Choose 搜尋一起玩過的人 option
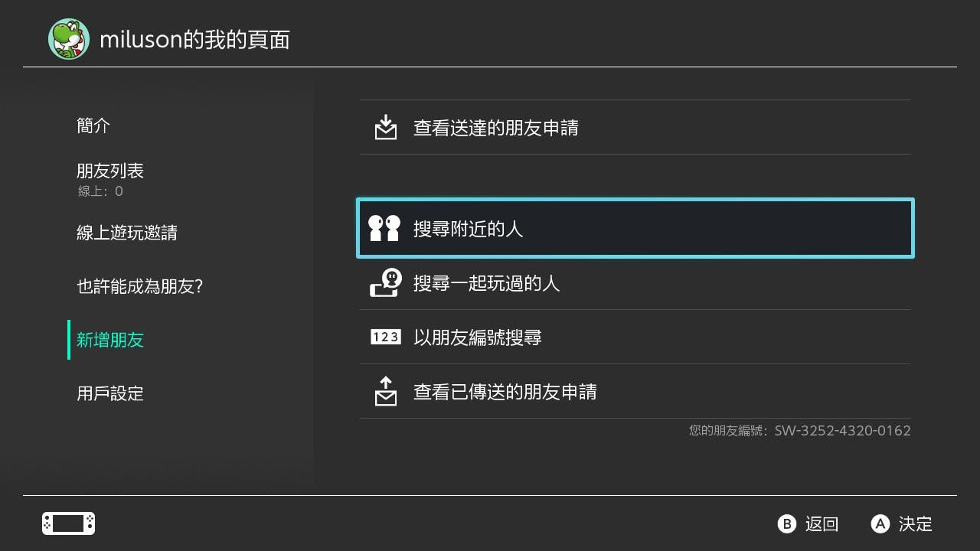 point(635,282)
